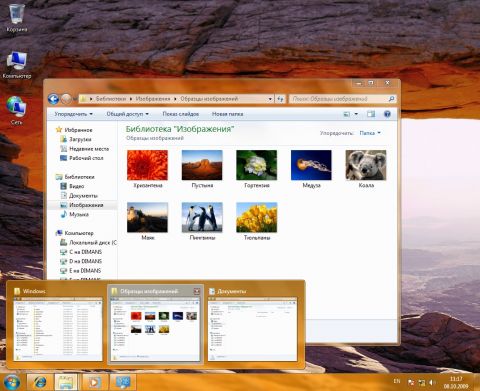The width and height of the screenshot is (480, 391).
Task: Click the refresh button beside address bar
Action: [280, 99]
